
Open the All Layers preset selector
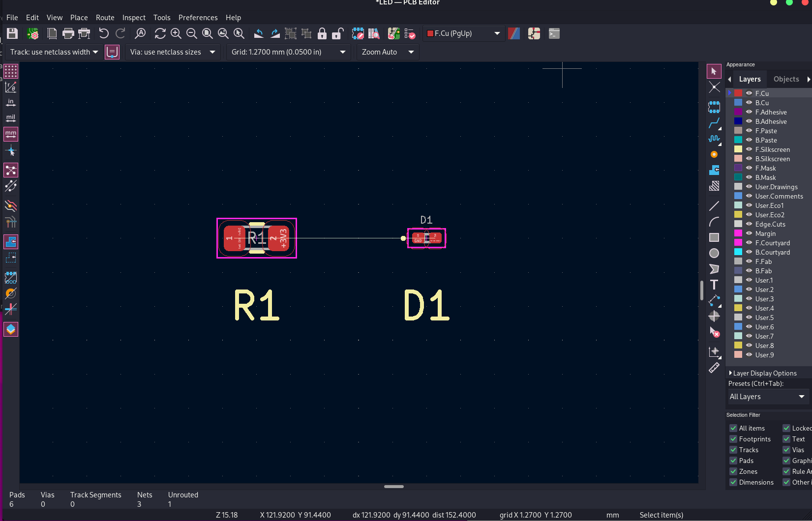coord(768,397)
